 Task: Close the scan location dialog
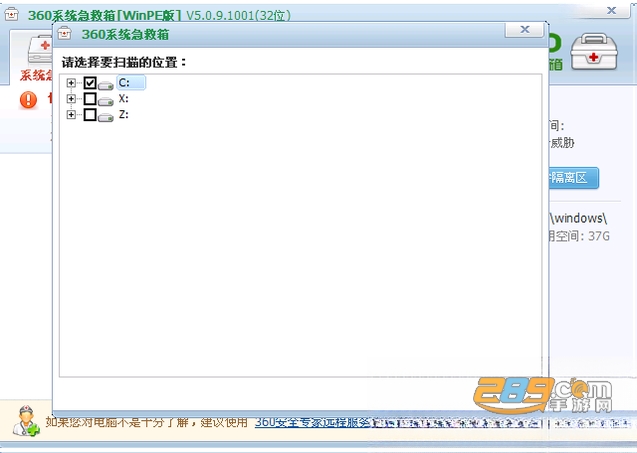pos(524,30)
